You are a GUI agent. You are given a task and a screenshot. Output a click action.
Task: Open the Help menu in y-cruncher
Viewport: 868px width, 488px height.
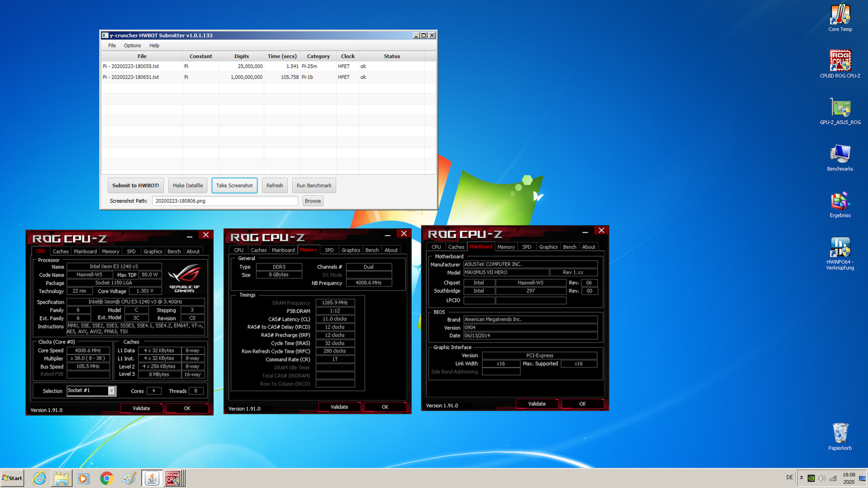click(154, 45)
